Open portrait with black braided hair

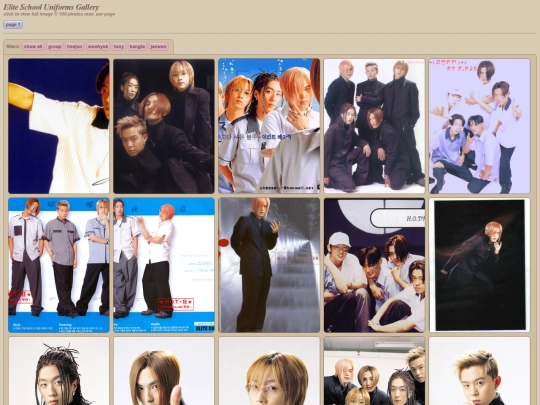click(59, 371)
